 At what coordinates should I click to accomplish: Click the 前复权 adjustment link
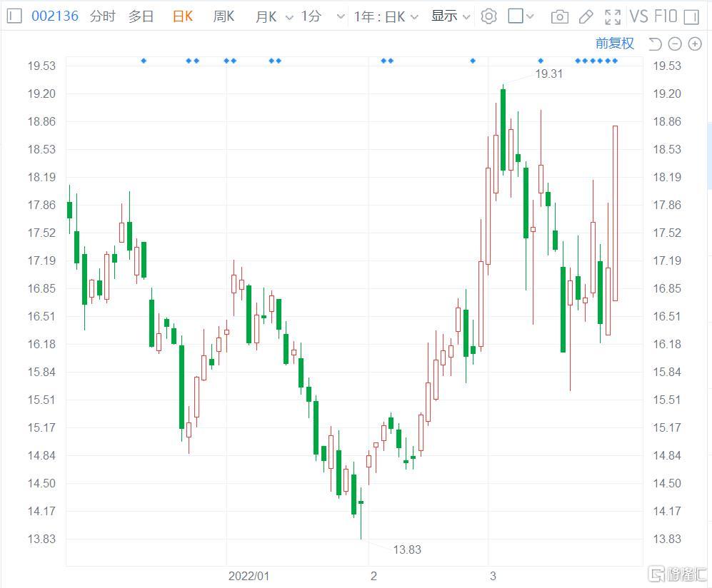614,44
